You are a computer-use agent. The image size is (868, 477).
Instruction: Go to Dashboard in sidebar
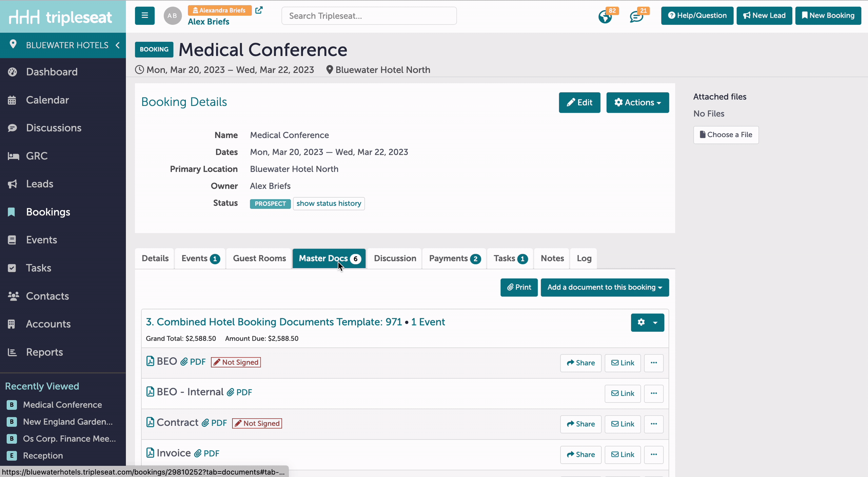[x=52, y=72]
